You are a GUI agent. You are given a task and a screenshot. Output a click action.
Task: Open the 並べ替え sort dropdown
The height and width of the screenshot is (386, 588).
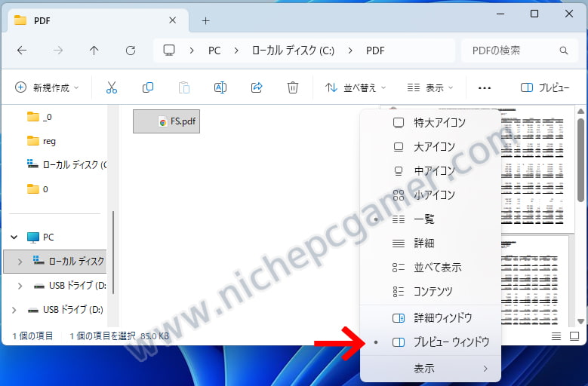pyautogui.click(x=355, y=87)
